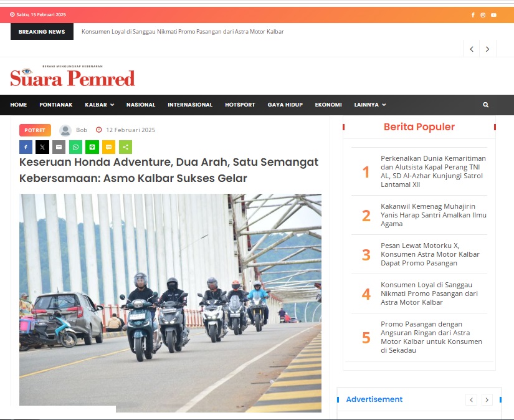The width and height of the screenshot is (514, 420).
Task: Click the search magnifier icon in navbar
Action: coord(486,105)
